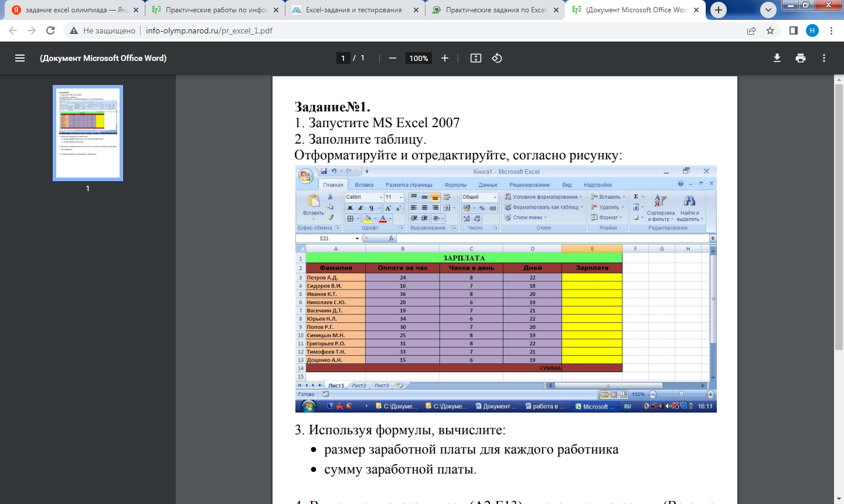Rotate the PDF document counterclockwise
This screenshot has height=504, width=844.
(x=497, y=58)
